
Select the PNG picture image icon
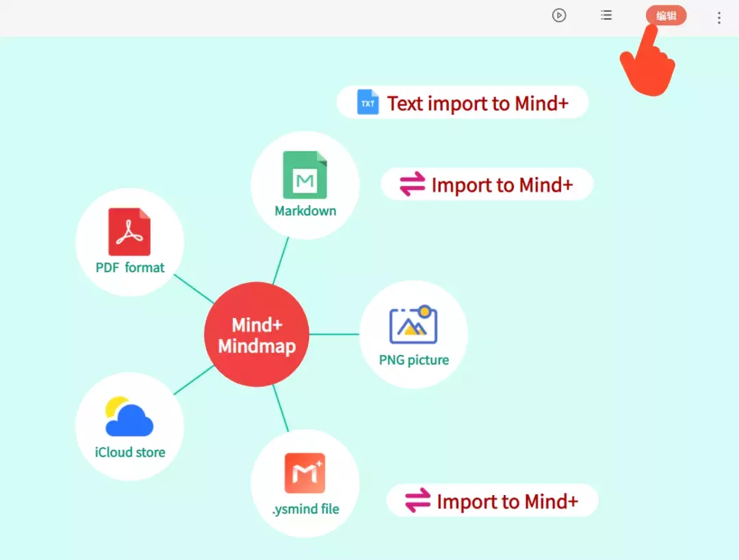pos(413,325)
